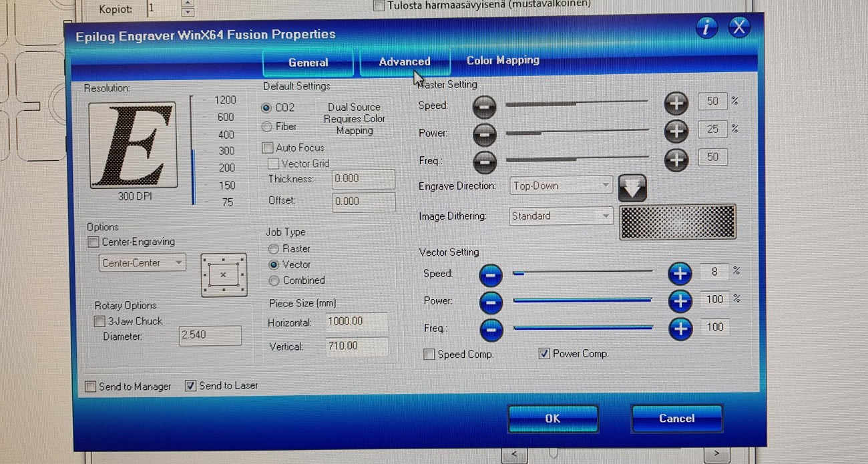This screenshot has width=868, height=464.
Task: Click the Offset input field
Action: tap(363, 201)
